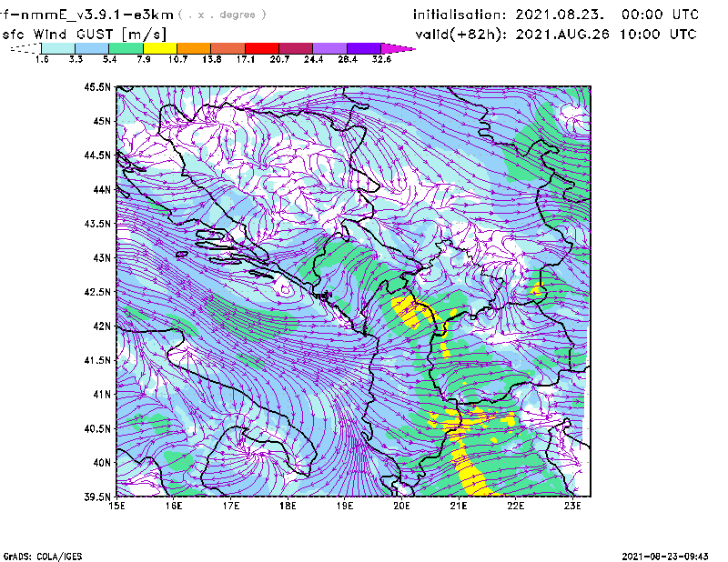Click the legend value 7.9

(144, 59)
